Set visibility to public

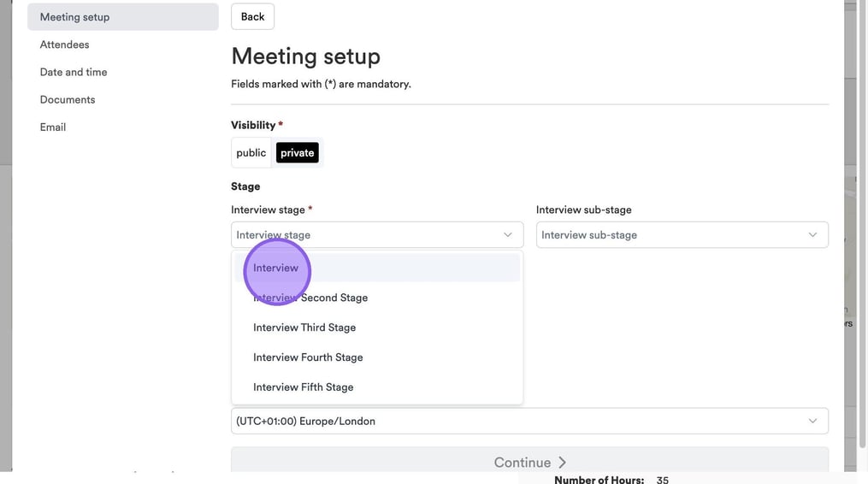point(251,153)
